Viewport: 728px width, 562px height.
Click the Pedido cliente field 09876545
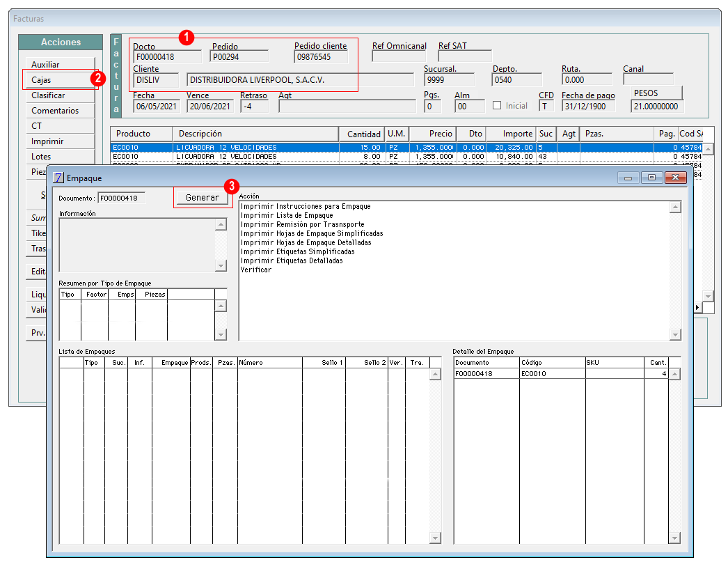click(321, 56)
